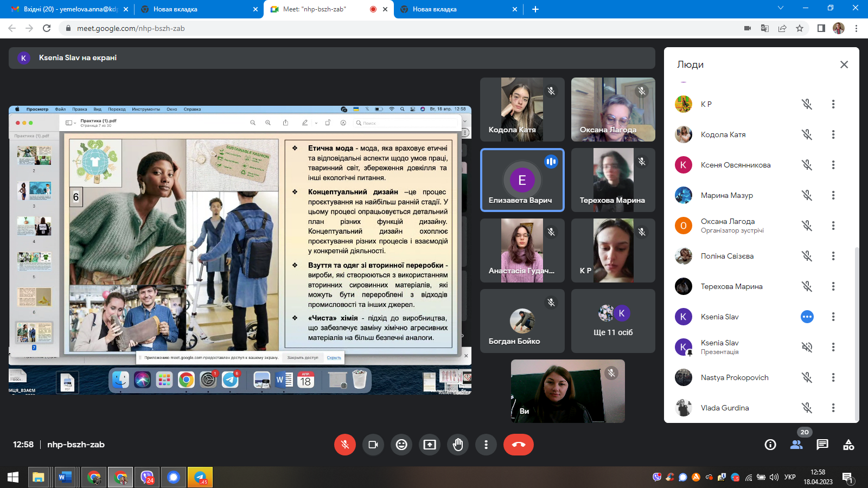Click muted mic icon for Поліна Свізєва
Screen dimensions: 868x488
pyautogui.click(x=807, y=256)
